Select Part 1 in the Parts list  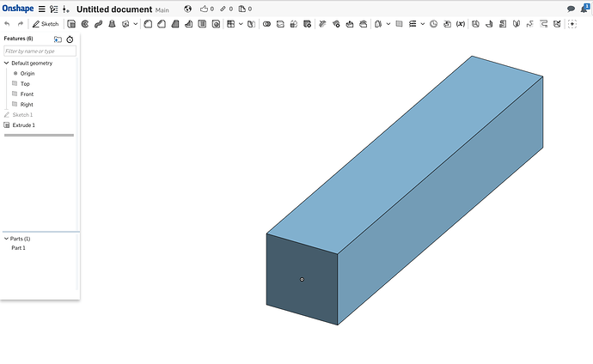18,248
